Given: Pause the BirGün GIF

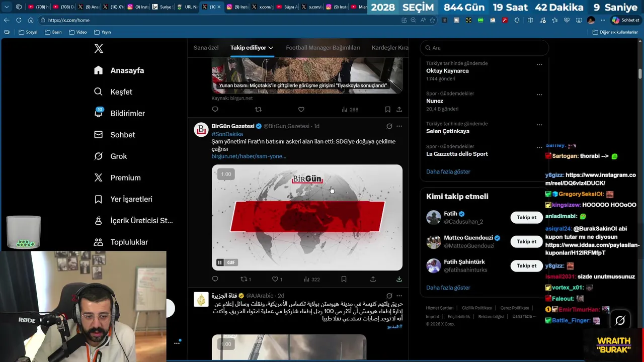Looking at the screenshot, I should [x=220, y=262].
